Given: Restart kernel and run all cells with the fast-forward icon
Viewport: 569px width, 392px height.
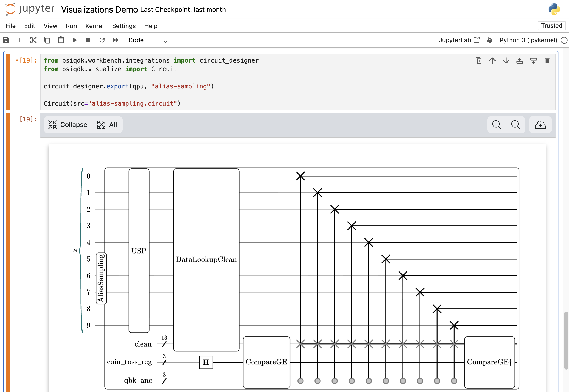Looking at the screenshot, I should tap(116, 40).
